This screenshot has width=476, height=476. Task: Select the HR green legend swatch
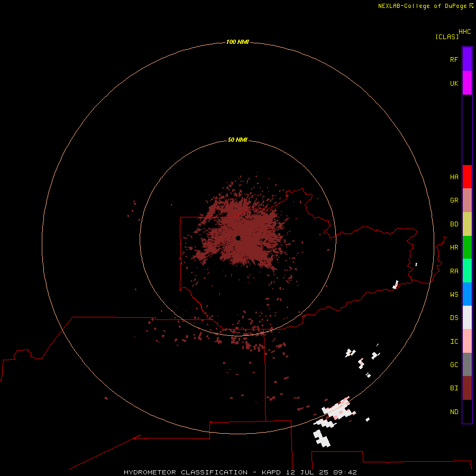click(467, 247)
